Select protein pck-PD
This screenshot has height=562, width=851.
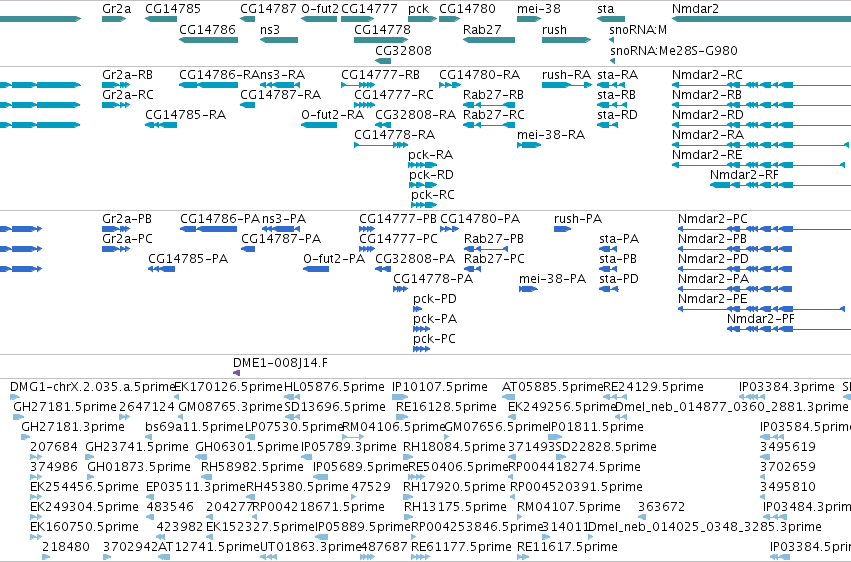(x=417, y=309)
